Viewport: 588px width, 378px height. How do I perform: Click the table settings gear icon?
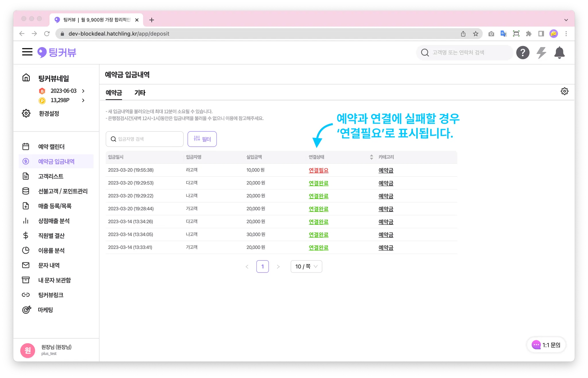tap(564, 91)
